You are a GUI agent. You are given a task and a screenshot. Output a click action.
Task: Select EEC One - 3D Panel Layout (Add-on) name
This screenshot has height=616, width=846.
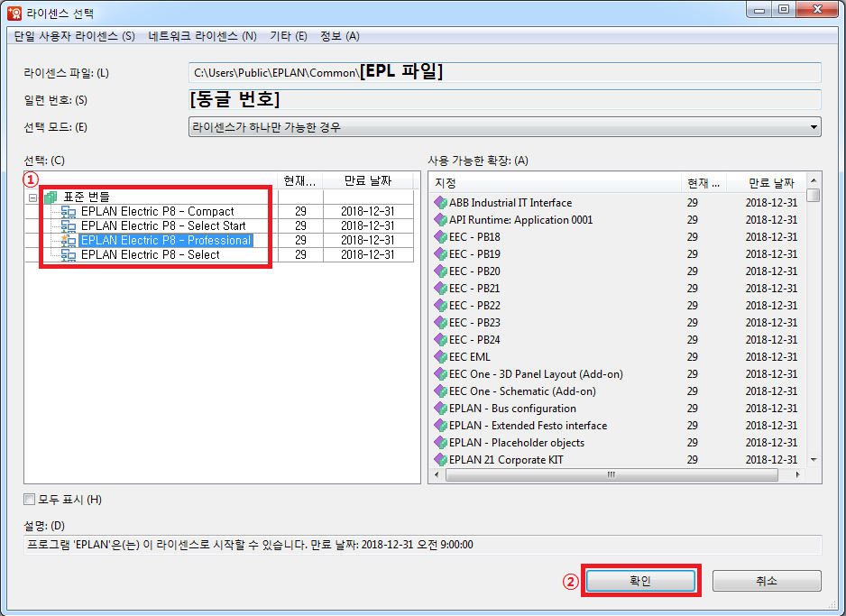click(x=536, y=373)
